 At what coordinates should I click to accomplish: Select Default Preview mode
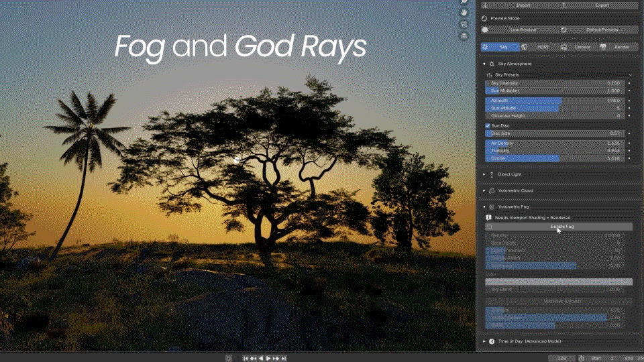pyautogui.click(x=599, y=29)
